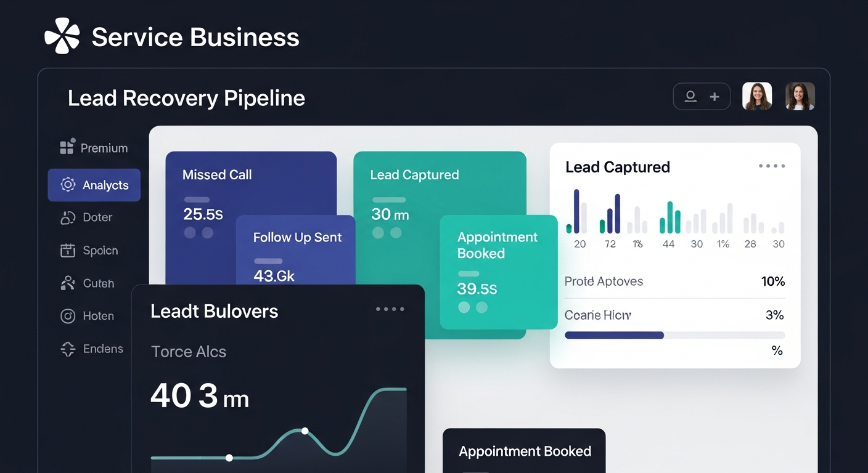
Task: Open the Lead Captured chart options menu
Action: 772,166
